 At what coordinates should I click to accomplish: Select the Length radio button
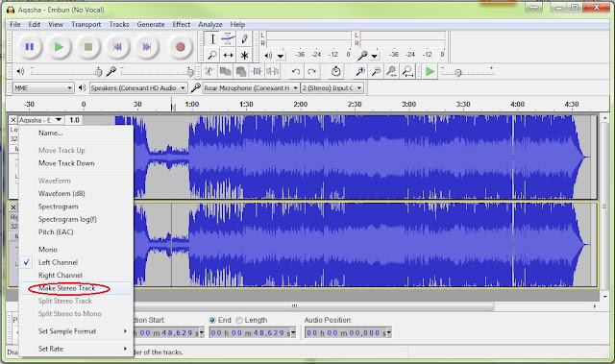point(239,320)
